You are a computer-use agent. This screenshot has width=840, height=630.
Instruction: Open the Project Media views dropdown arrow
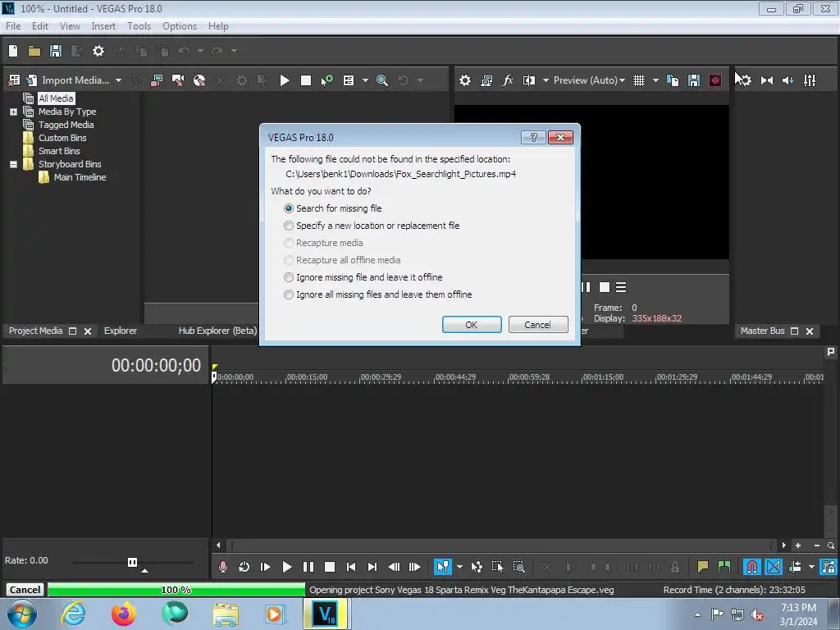365,80
